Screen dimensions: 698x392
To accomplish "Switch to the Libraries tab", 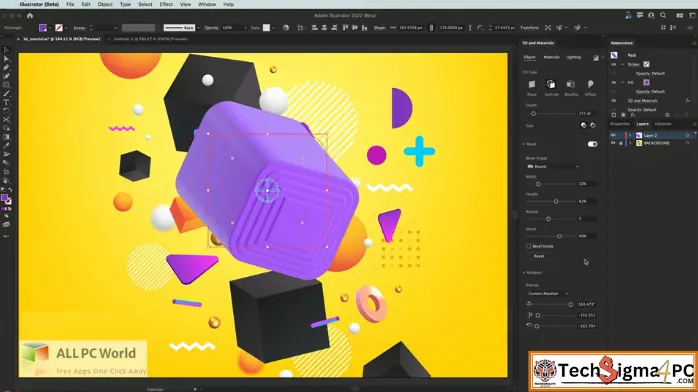I will (663, 124).
